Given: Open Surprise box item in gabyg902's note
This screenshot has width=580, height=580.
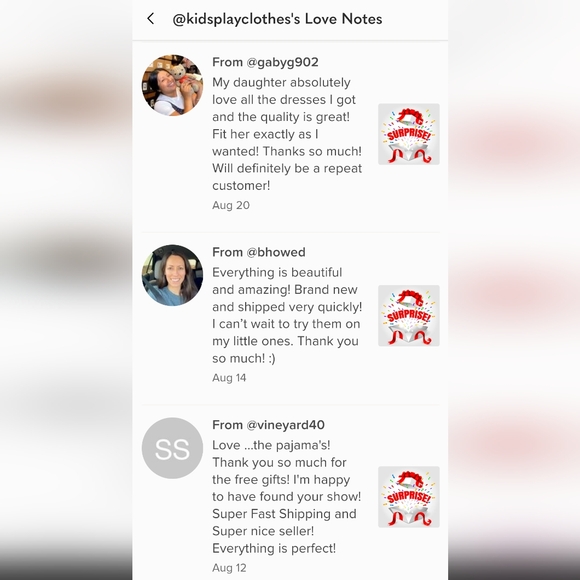Looking at the screenshot, I should point(409,134).
